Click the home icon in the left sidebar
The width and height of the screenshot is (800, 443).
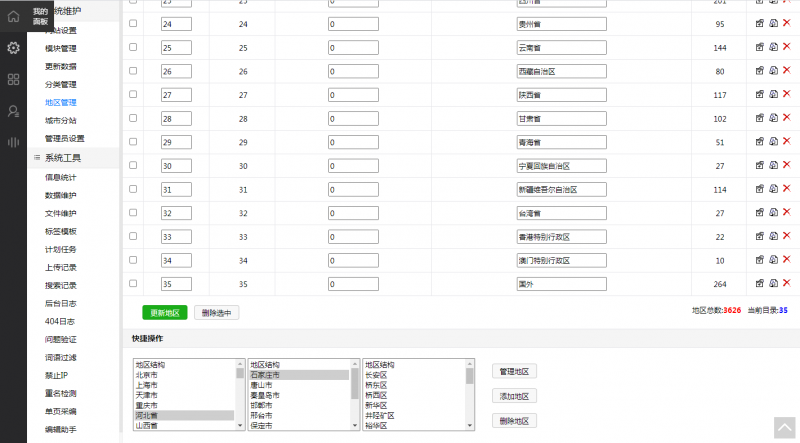(13, 15)
